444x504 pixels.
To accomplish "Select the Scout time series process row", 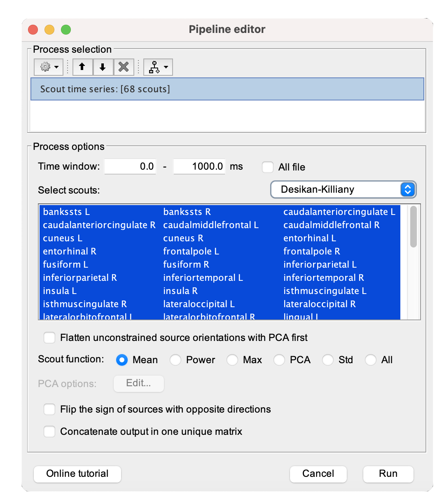I will coord(227,89).
